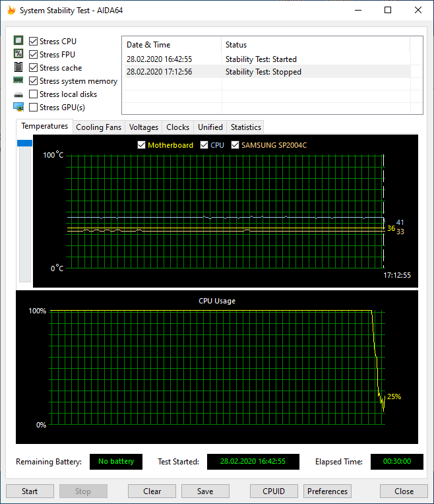Enable the Stress local disks checkbox
The height and width of the screenshot is (504, 434).
33,94
